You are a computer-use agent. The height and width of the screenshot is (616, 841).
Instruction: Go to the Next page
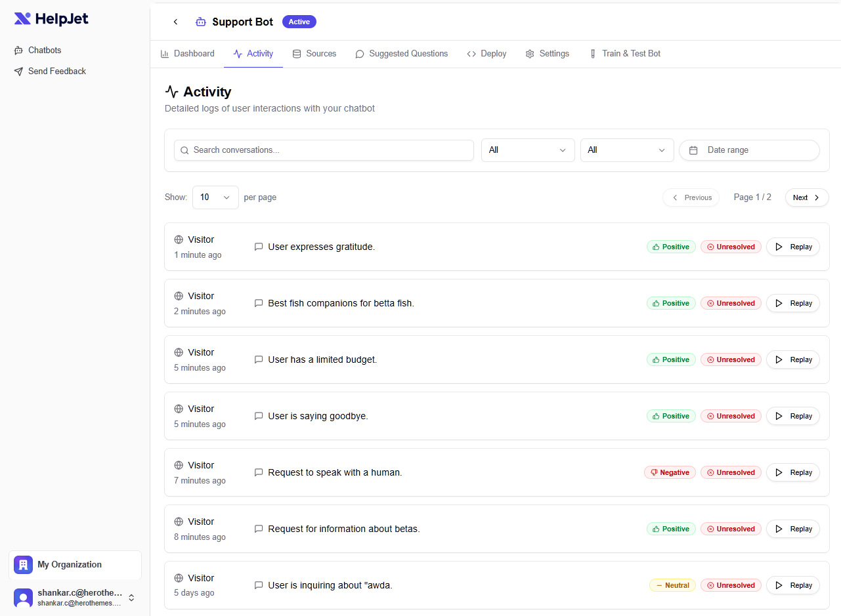tap(807, 197)
